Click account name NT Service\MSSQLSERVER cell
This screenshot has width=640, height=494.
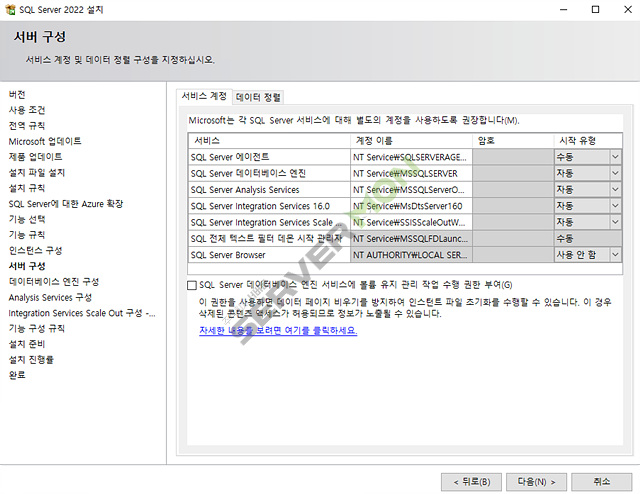pos(411,174)
